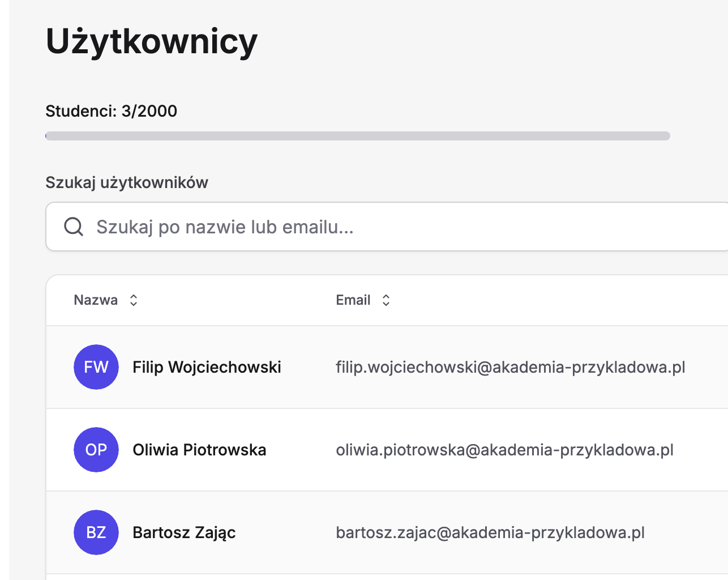
Task: Click the 'Nazwa' column header label
Action: point(96,300)
